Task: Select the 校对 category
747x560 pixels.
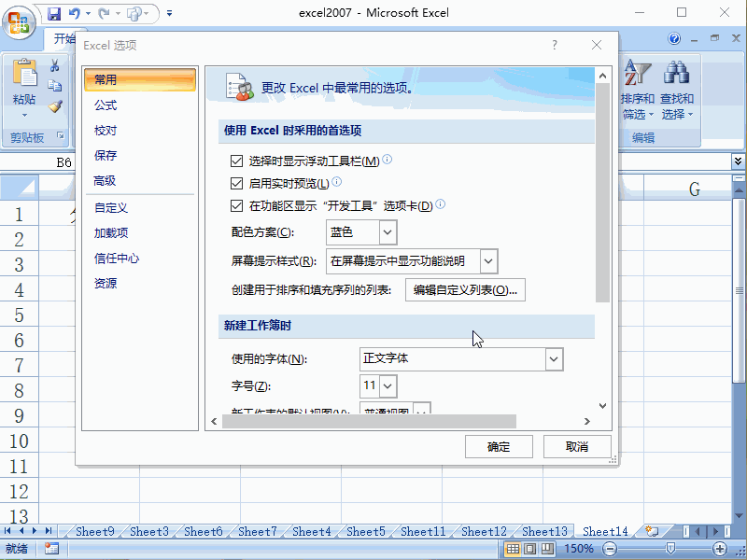Action: (x=140, y=131)
